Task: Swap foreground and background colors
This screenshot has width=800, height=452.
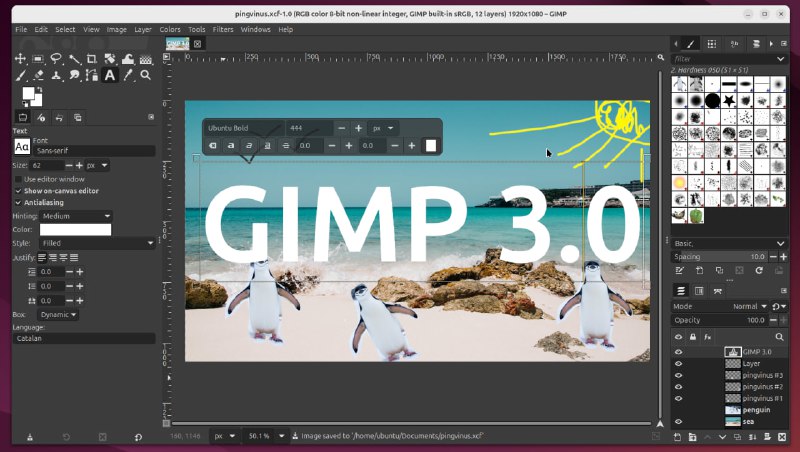Action: (x=39, y=90)
